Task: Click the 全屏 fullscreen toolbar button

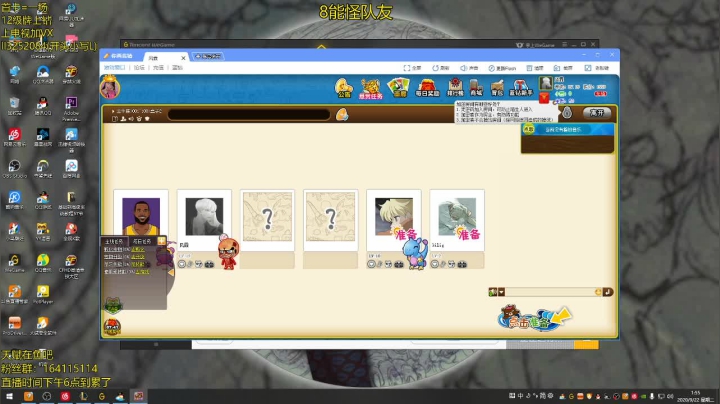Action: point(412,68)
